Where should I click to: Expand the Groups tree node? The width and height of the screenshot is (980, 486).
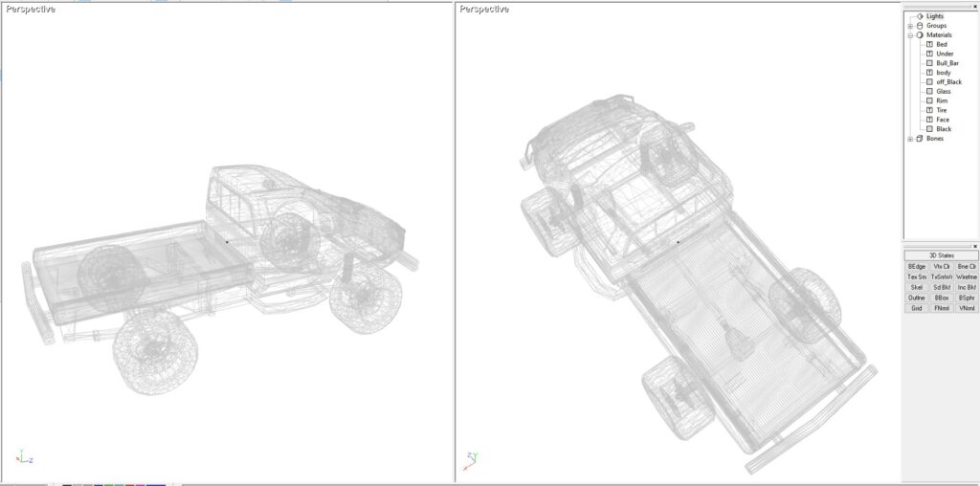(910, 26)
